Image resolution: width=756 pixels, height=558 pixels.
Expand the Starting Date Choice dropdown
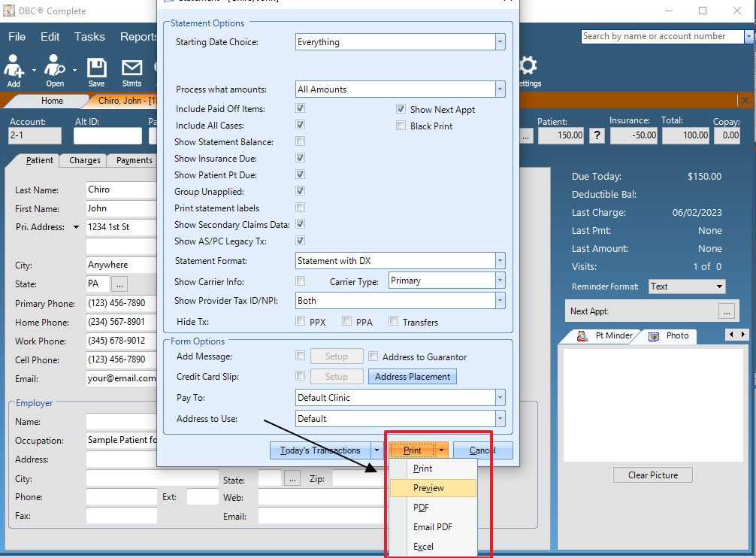[x=500, y=43]
